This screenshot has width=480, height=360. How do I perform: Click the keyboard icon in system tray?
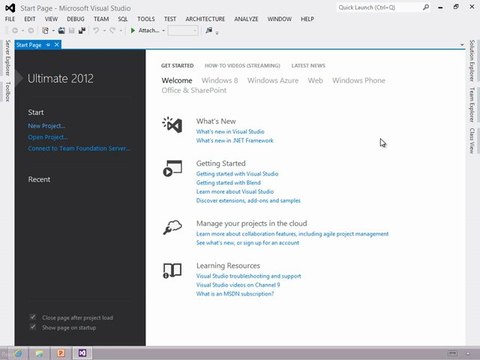point(452,353)
